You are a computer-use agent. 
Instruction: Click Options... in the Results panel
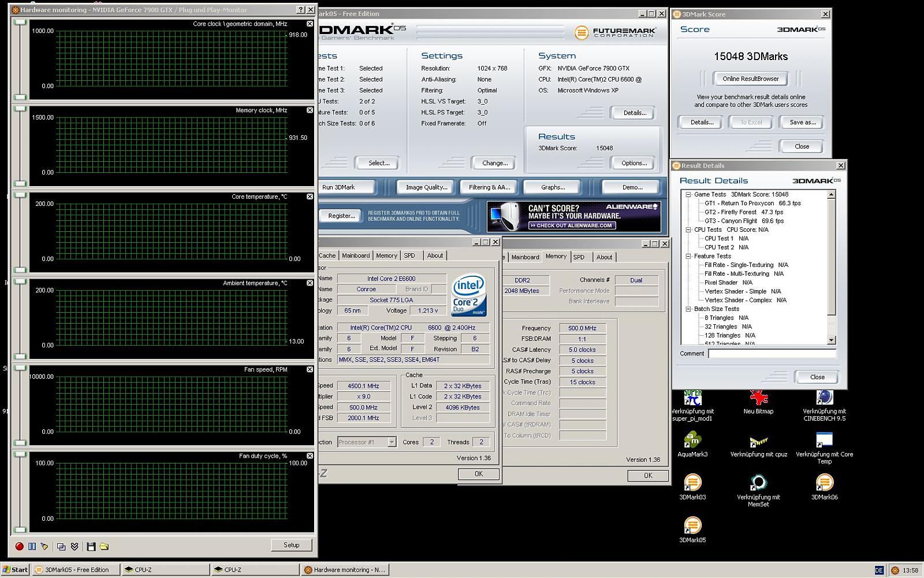[634, 163]
